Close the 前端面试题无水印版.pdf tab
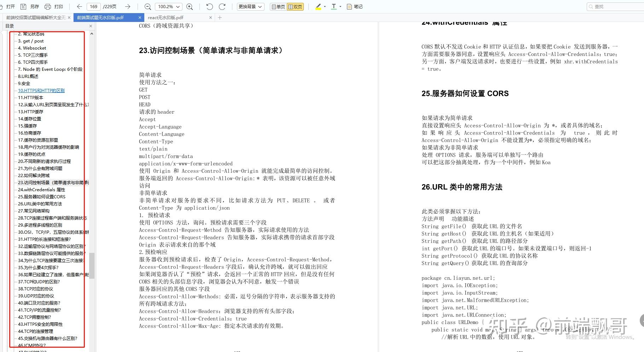Image resolution: width=644 pixels, height=352 pixels. (x=140, y=17)
